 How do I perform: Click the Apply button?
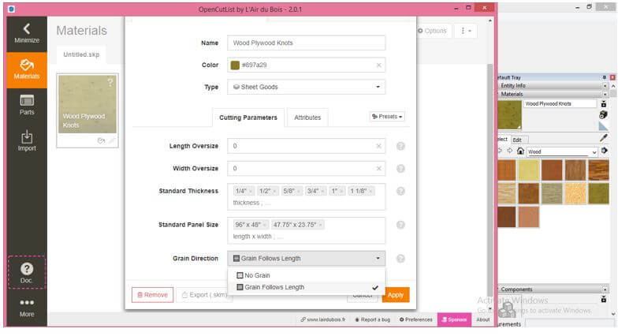(x=396, y=295)
